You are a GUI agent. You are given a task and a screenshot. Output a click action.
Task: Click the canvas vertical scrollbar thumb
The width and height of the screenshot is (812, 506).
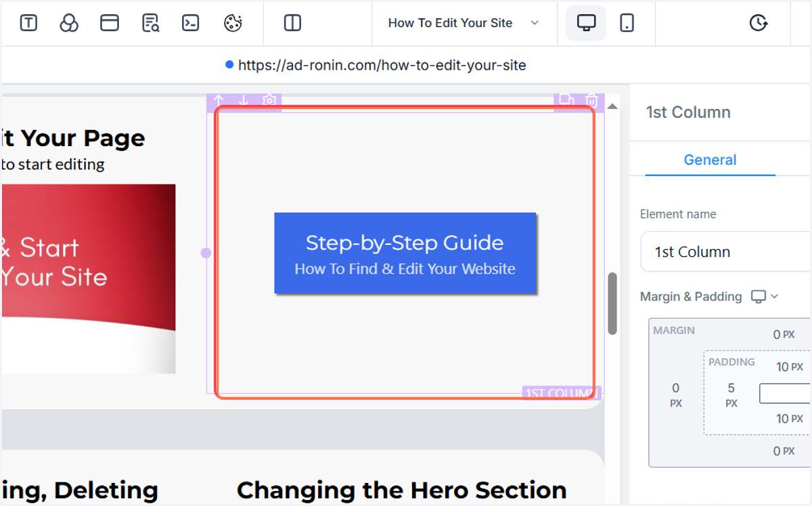[x=612, y=304]
